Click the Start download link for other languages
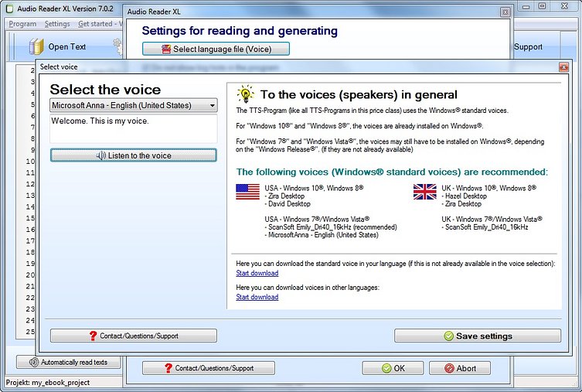582x392 pixels. click(257, 297)
